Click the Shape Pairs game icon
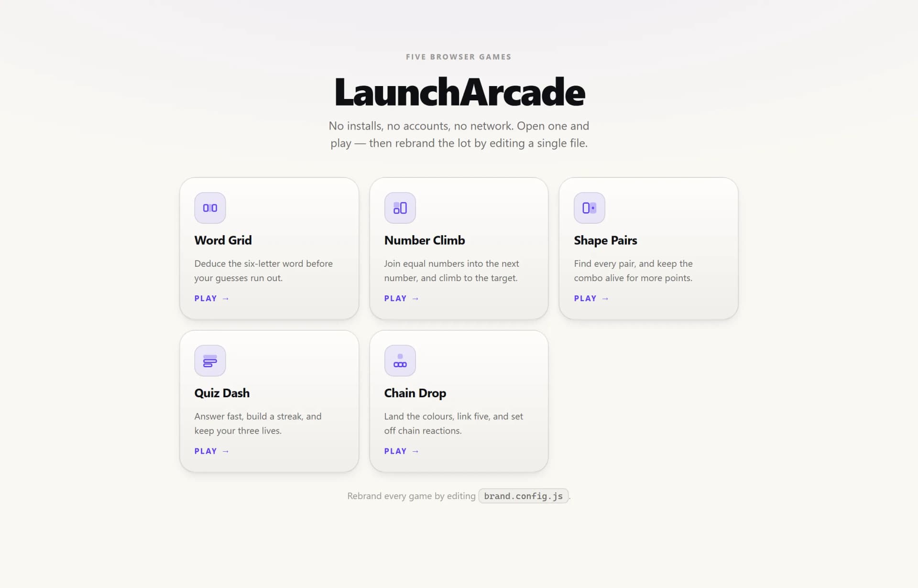Screen dimensions: 918x588 click(589, 208)
